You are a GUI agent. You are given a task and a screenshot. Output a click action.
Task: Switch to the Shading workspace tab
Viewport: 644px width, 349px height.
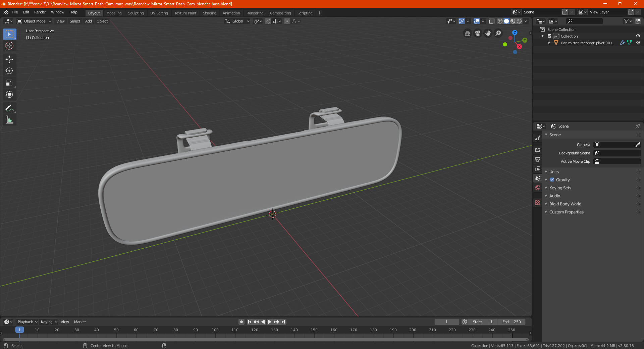(209, 13)
